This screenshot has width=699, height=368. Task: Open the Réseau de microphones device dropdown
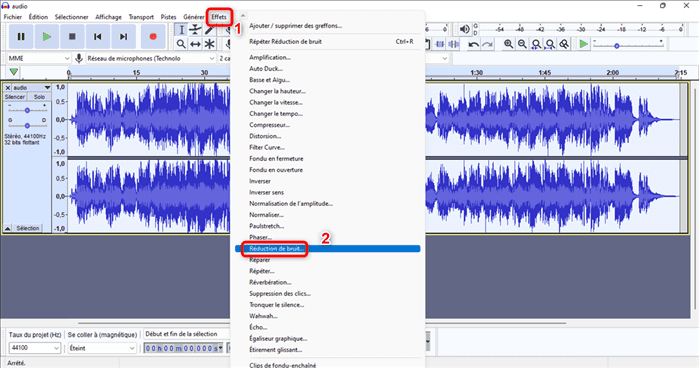point(151,58)
